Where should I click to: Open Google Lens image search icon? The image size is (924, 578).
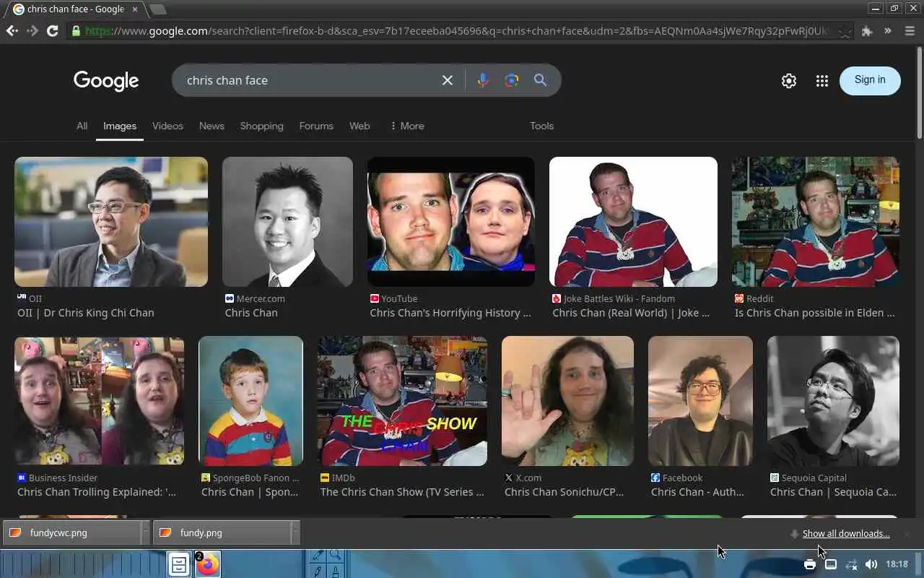pos(512,80)
